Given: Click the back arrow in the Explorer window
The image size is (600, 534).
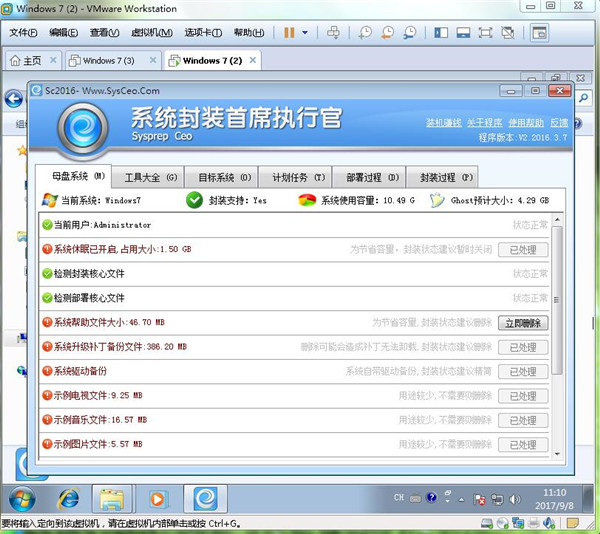Looking at the screenshot, I should (14, 99).
